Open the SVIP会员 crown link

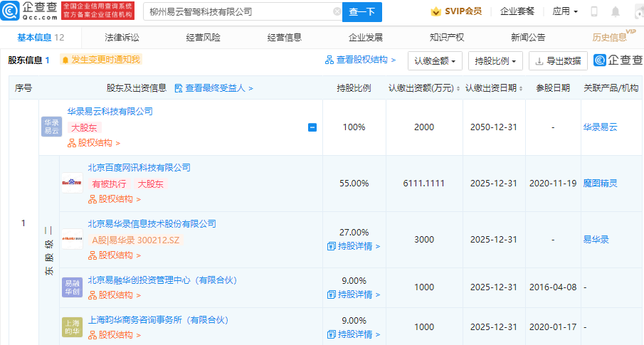tap(456, 11)
